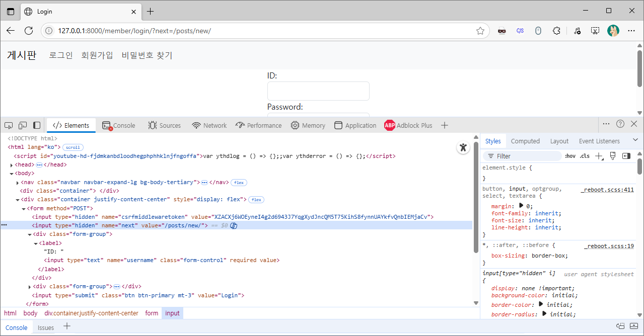Toggle the computed styles sidebar icon
The image size is (644, 336).
click(x=626, y=156)
